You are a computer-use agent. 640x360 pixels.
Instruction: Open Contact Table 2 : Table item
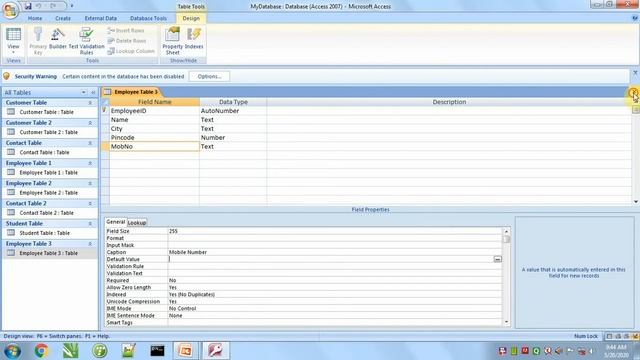coord(50,213)
